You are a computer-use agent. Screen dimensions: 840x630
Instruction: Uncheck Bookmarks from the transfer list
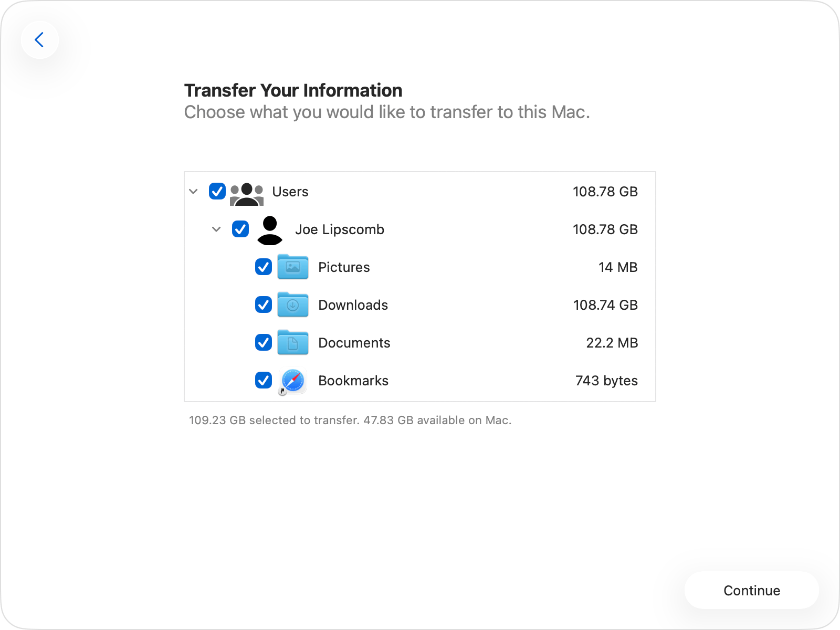263,381
